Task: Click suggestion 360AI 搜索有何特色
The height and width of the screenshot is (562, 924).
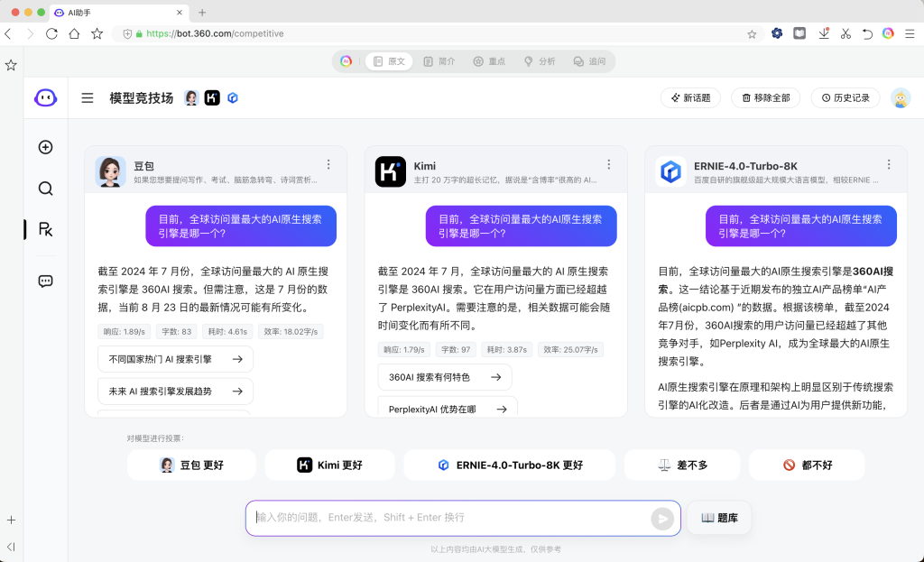Action: [x=445, y=377]
